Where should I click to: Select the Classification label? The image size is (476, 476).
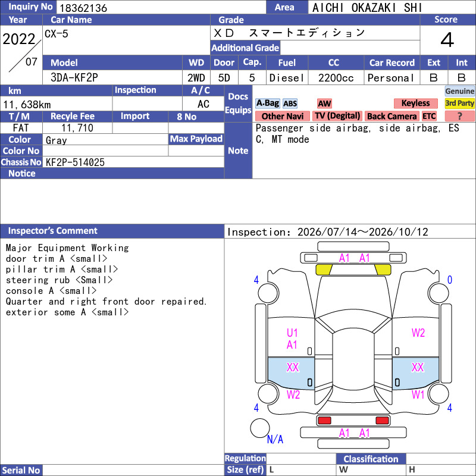[371, 459]
